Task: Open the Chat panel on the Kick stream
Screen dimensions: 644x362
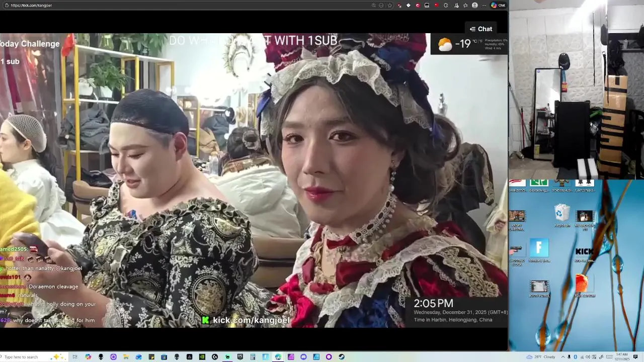Action: [480, 29]
